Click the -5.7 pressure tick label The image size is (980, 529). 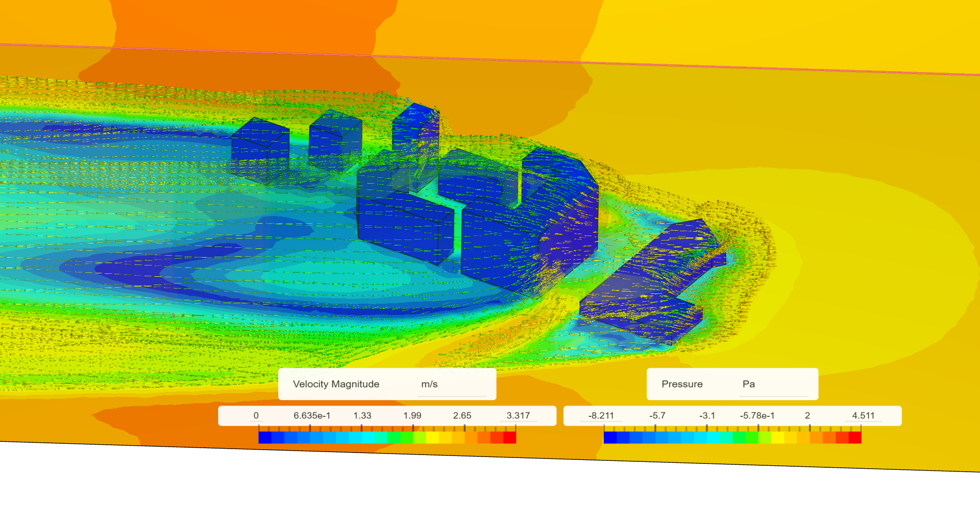[x=657, y=415]
